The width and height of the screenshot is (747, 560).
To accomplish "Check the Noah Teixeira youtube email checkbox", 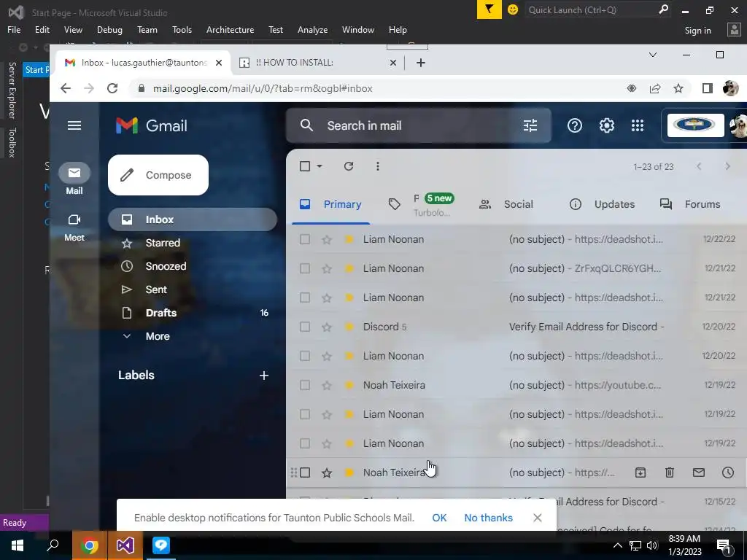I will [x=305, y=385].
